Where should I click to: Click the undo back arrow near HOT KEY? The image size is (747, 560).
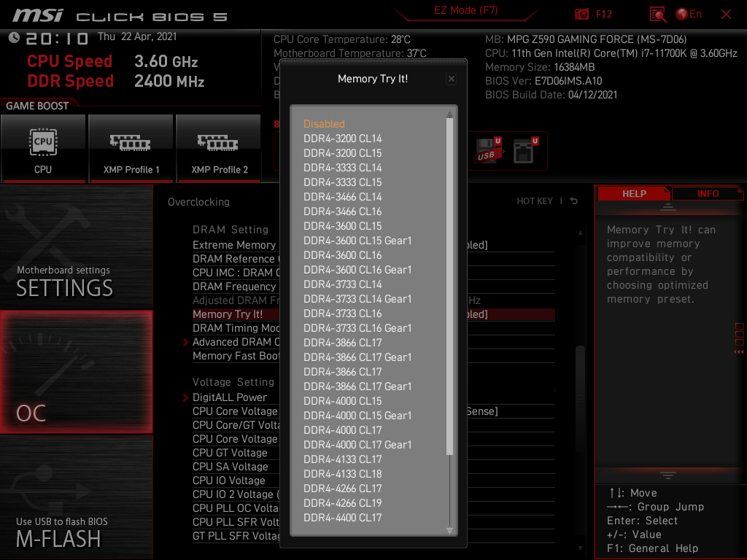(x=573, y=201)
